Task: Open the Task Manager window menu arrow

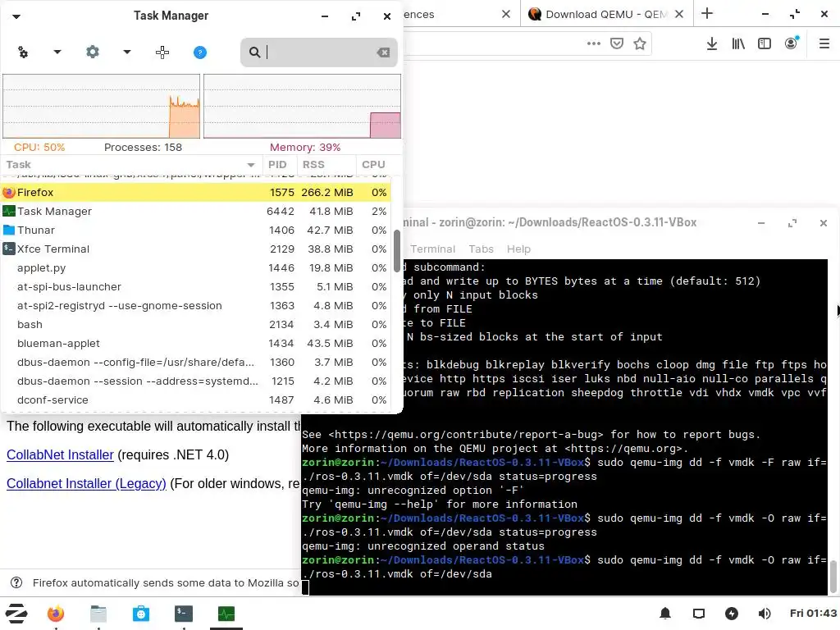Action: tap(16, 16)
